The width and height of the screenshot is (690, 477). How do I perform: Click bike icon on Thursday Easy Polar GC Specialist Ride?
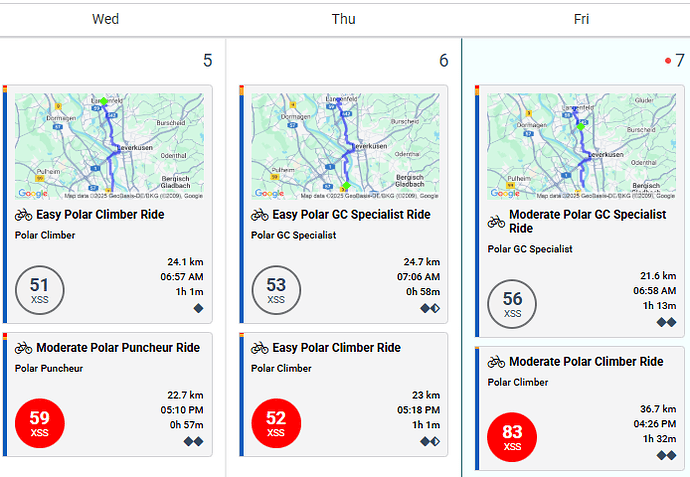click(260, 215)
